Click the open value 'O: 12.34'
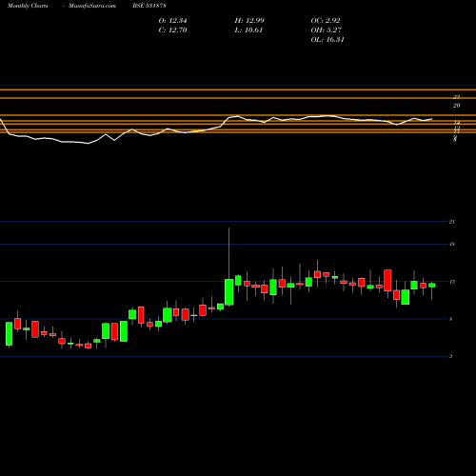 coord(172,21)
